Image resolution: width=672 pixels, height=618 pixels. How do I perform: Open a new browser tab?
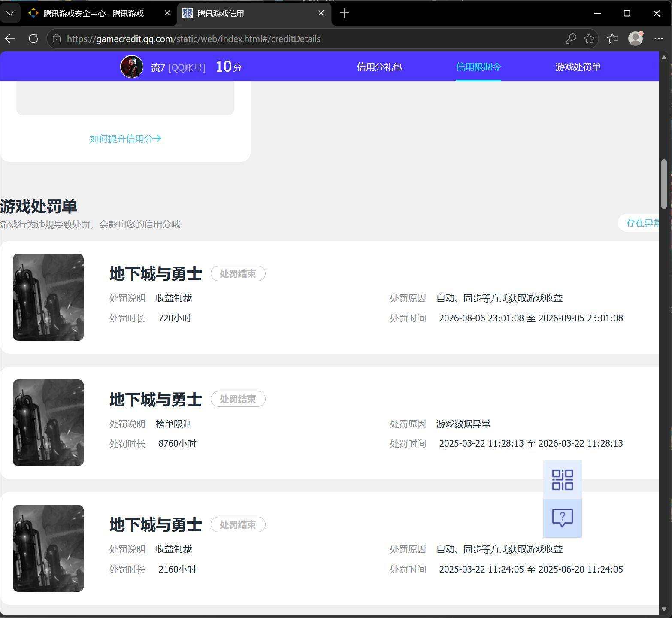point(344,13)
